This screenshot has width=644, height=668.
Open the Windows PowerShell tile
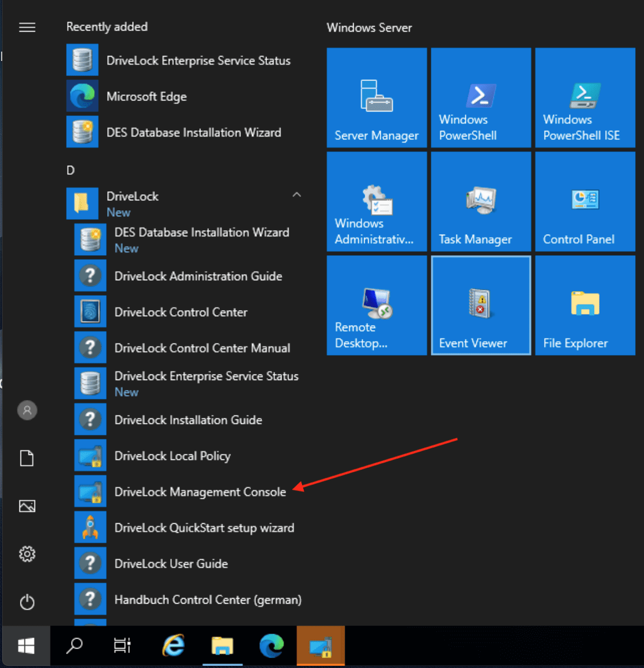(481, 98)
